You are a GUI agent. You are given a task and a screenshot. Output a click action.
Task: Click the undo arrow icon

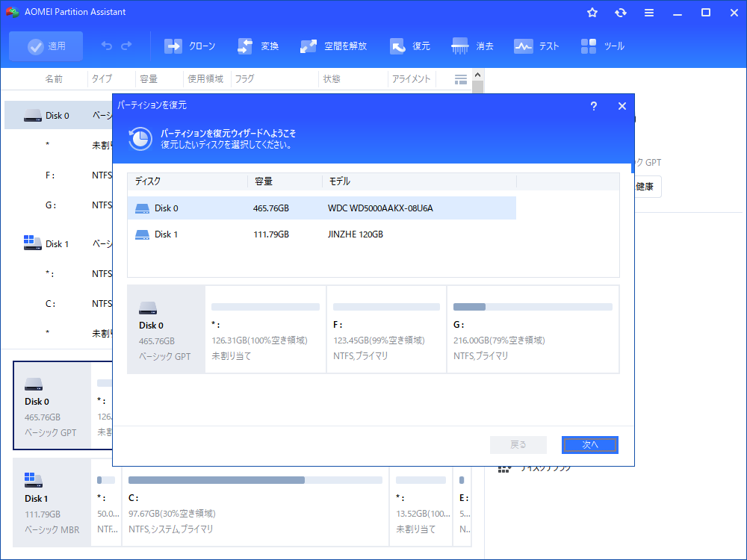coord(107,46)
